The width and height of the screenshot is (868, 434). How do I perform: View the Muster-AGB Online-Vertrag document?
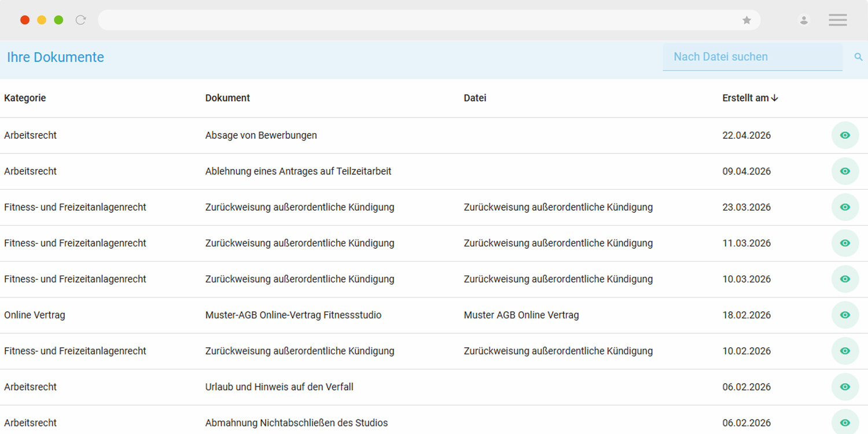(x=845, y=315)
